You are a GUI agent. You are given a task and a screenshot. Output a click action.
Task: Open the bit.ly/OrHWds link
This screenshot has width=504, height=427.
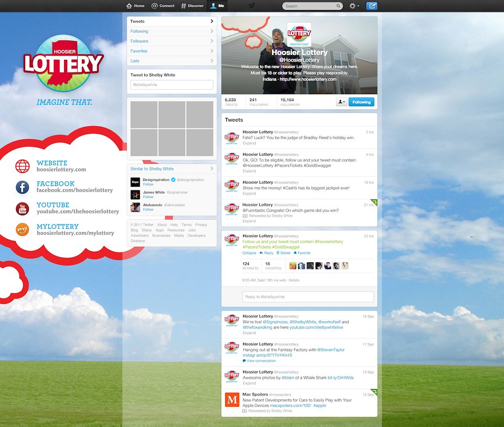click(x=340, y=378)
